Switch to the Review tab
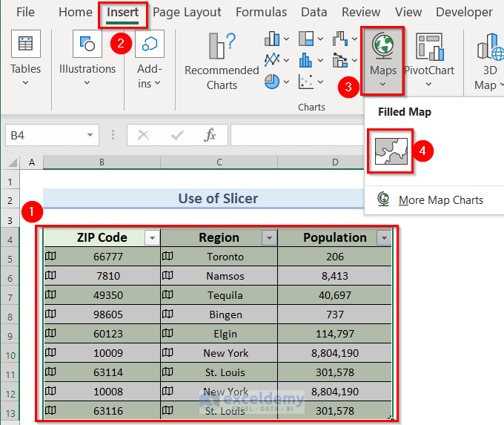Screen dimensions: 504x425 (x=361, y=12)
